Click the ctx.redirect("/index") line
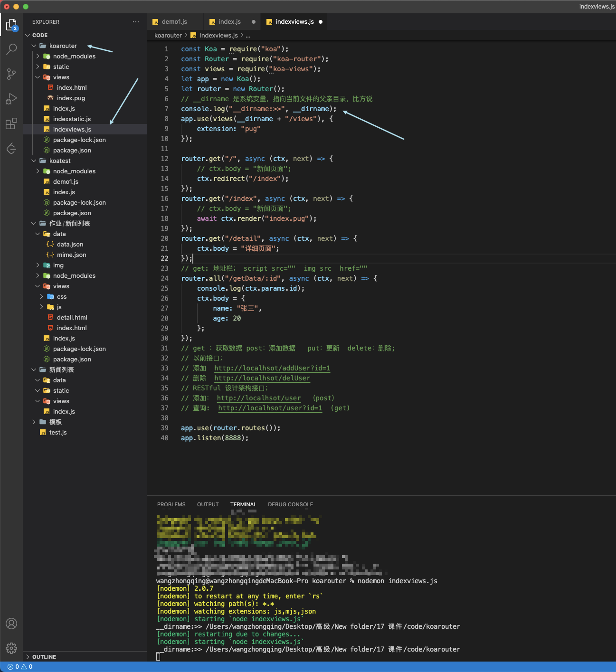Screen dimensions: 616x672 pyautogui.click(x=243, y=179)
